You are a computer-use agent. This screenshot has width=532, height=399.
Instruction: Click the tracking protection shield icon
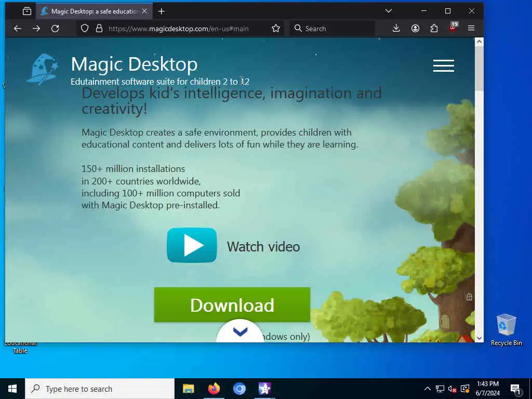click(x=85, y=29)
